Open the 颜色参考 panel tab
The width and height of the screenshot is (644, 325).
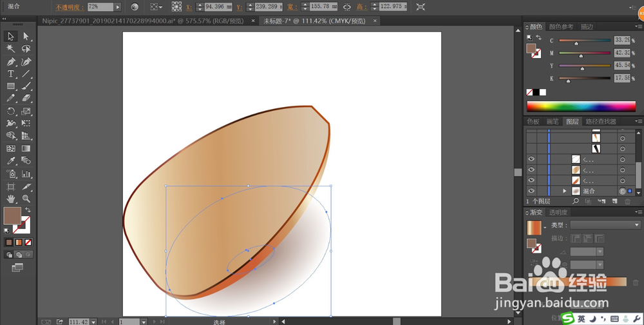click(561, 26)
